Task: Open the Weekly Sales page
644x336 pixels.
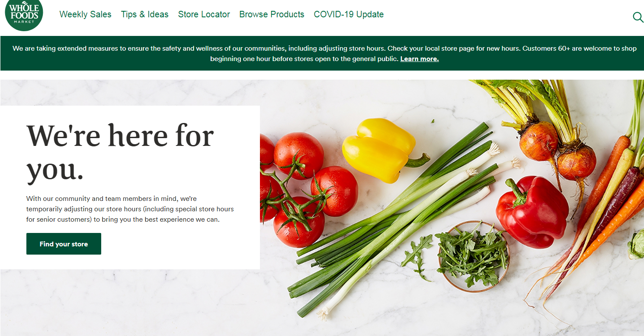Action: [x=85, y=14]
